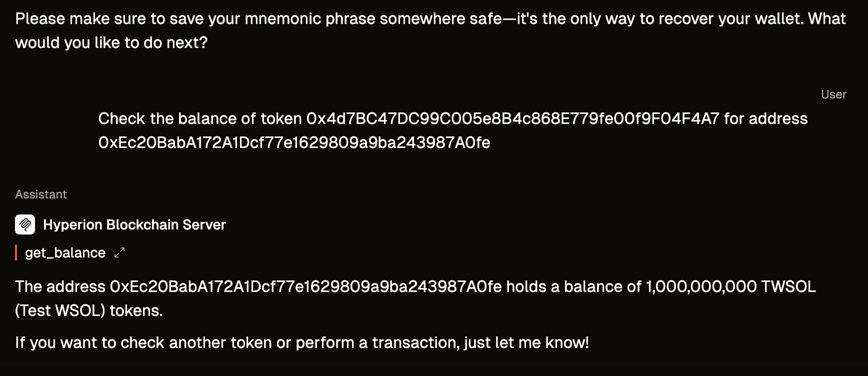Click the User role label
The height and width of the screenshot is (376, 868).
click(833, 94)
